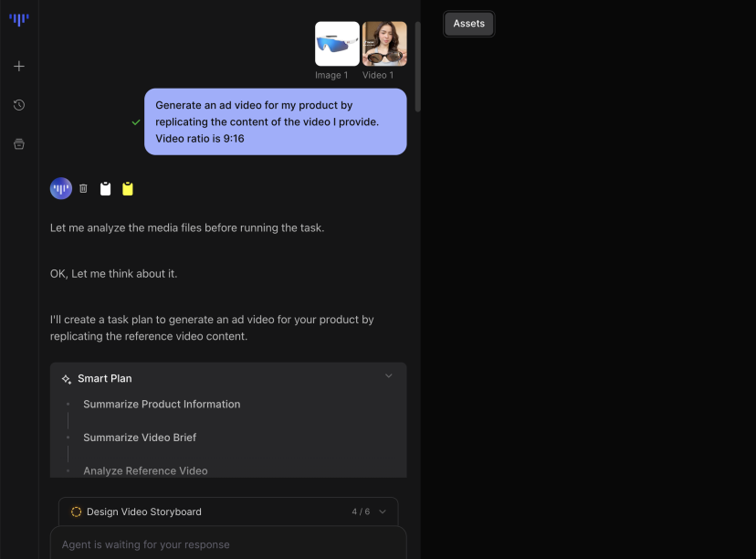Open the Image 1 sunglasses thumbnail
Screen dimensions: 756x559
337,44
